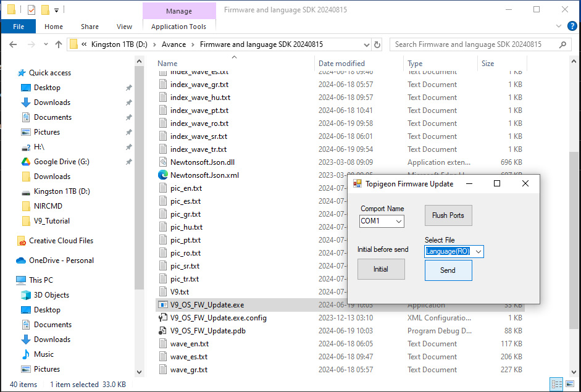Image resolution: width=581 pixels, height=392 pixels.
Task: Select the V9_OS_FW_Update.pdb file
Action: pos(208,331)
